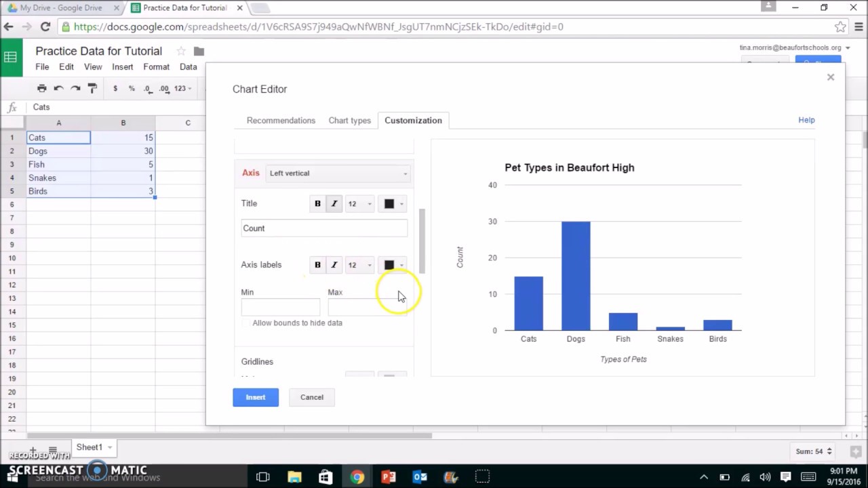This screenshot has width=868, height=488.
Task: Click the Cancel button
Action: (x=312, y=397)
